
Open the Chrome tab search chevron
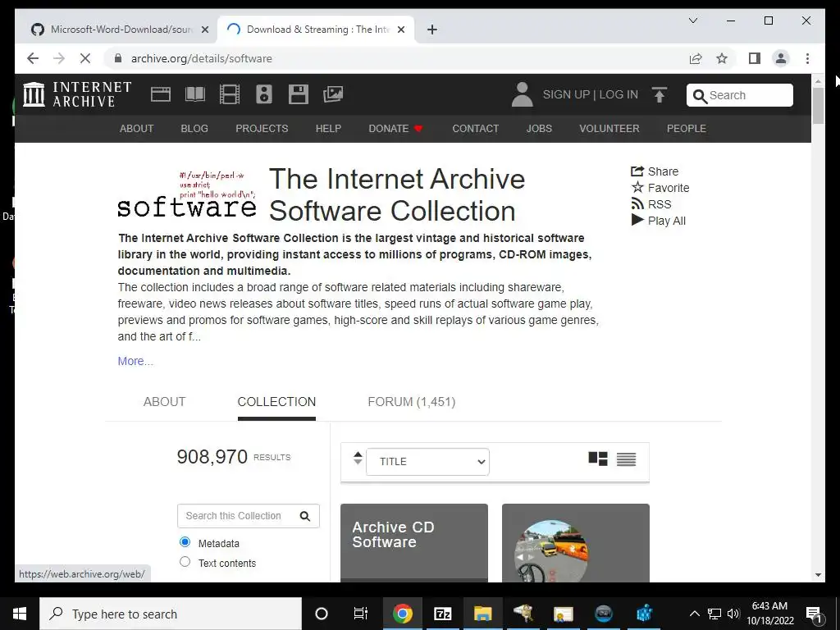(x=692, y=21)
